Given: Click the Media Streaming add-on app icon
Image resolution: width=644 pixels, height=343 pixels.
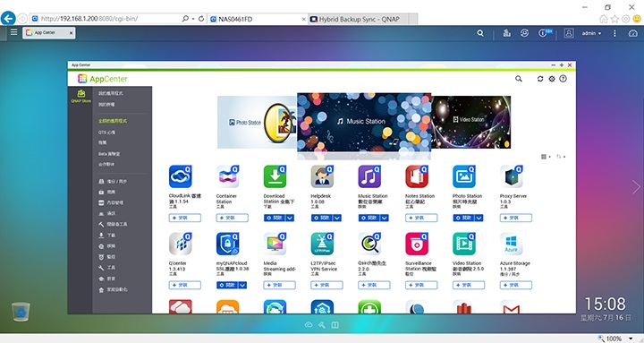Looking at the screenshot, I should 275,244.
